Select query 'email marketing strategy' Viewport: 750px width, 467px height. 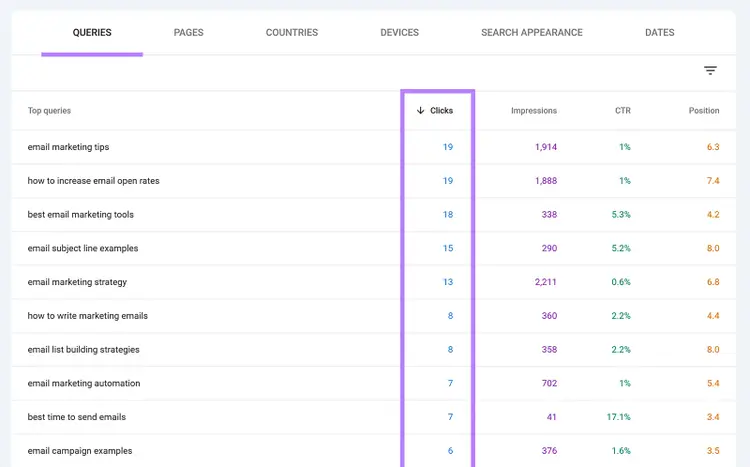(77, 282)
